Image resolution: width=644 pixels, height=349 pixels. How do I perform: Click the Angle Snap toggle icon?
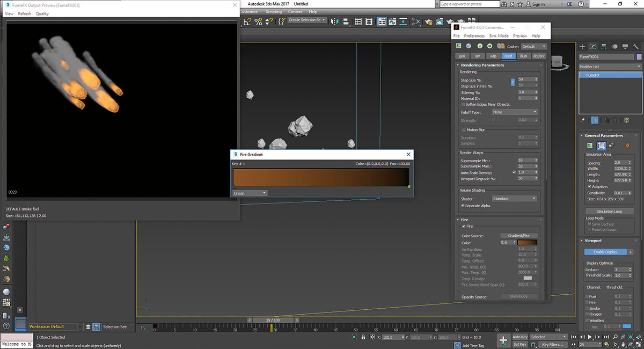pyautogui.click(x=247, y=21)
